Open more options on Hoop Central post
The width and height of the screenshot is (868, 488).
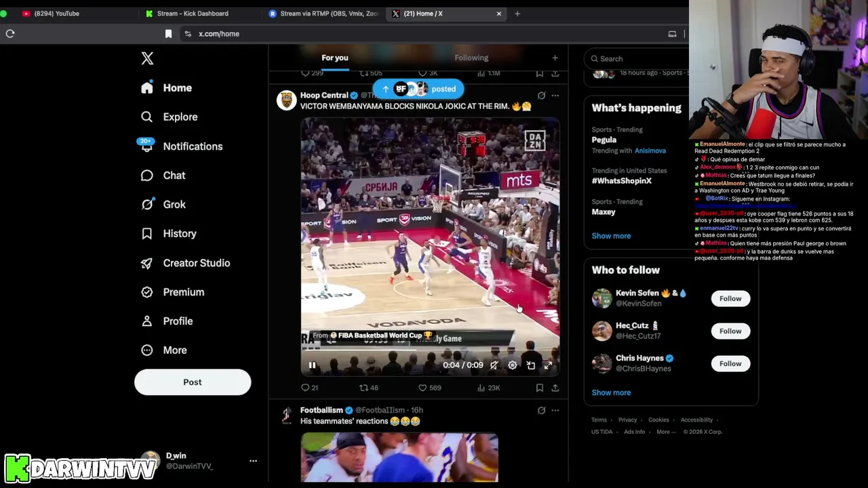[555, 96]
